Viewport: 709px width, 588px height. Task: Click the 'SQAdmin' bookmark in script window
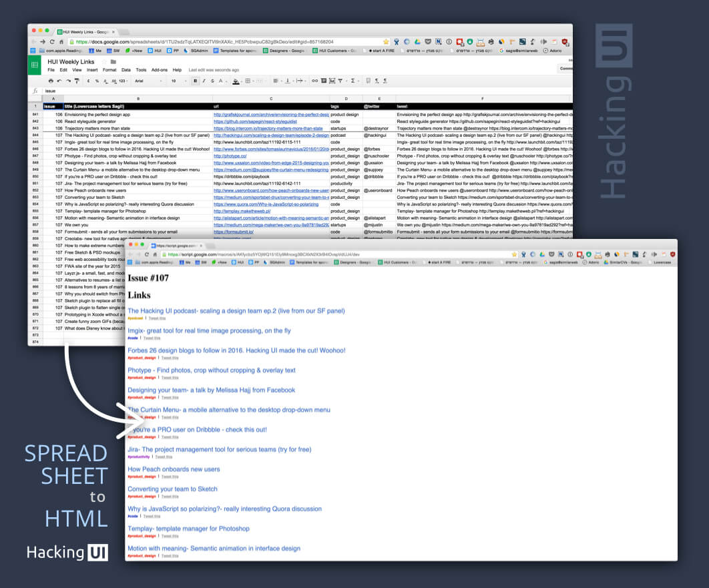coord(275,262)
